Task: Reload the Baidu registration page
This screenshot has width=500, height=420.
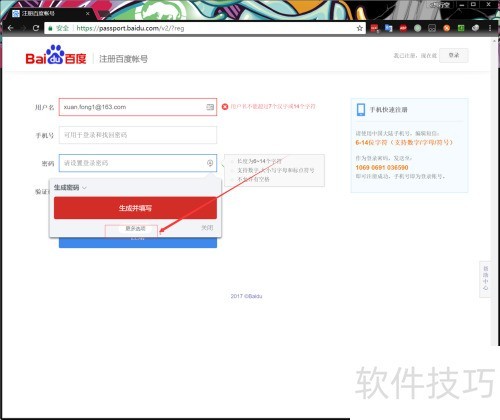Action: tap(36, 28)
